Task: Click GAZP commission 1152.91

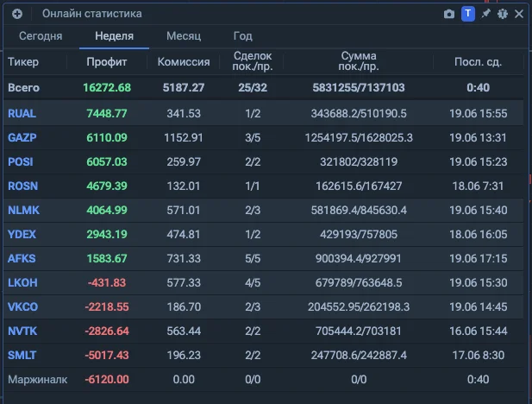Action: click(184, 137)
